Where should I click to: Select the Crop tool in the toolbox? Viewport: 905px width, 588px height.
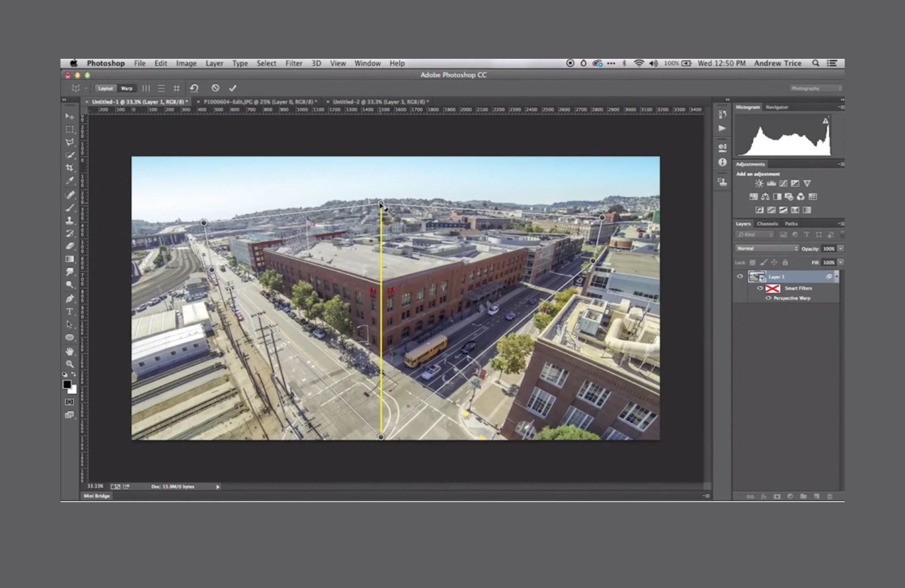(70, 168)
